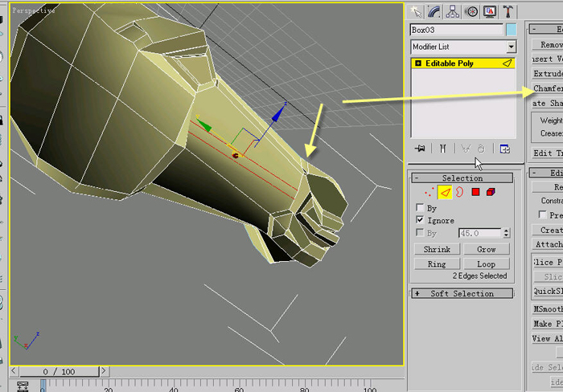Click frame 60 on the track bar
Screen dimensions: 563x392
(x=239, y=386)
